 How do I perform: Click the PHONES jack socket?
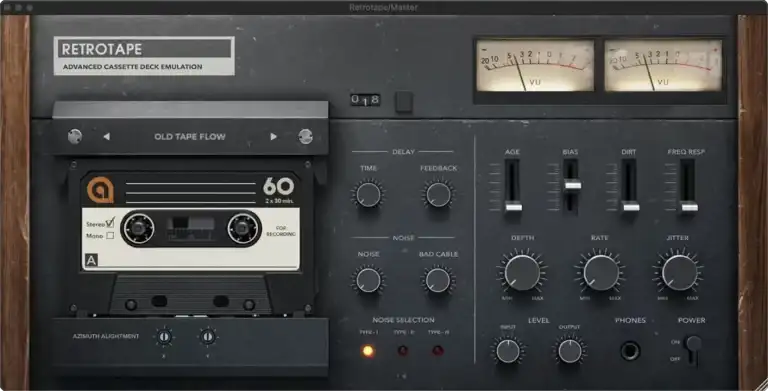point(630,351)
